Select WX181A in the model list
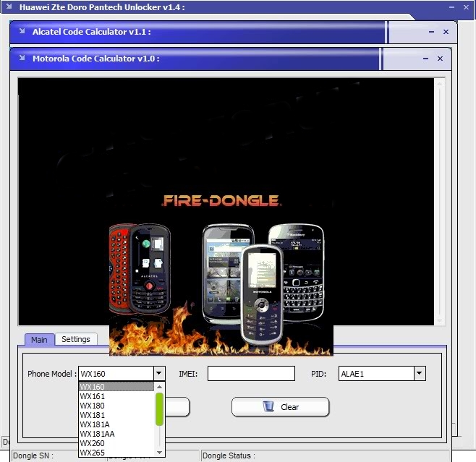Image resolution: width=476 pixels, height=462 pixels. click(116, 424)
